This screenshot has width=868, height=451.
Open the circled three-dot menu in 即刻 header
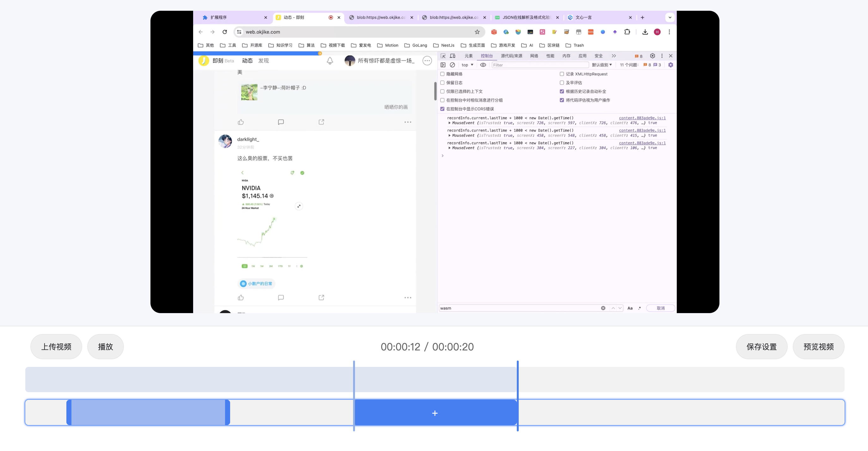pyautogui.click(x=427, y=61)
